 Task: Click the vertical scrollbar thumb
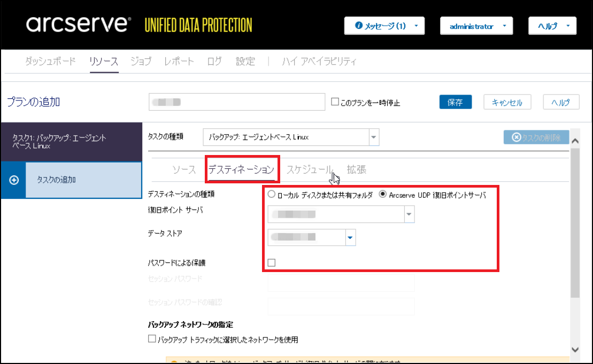[x=575, y=223]
